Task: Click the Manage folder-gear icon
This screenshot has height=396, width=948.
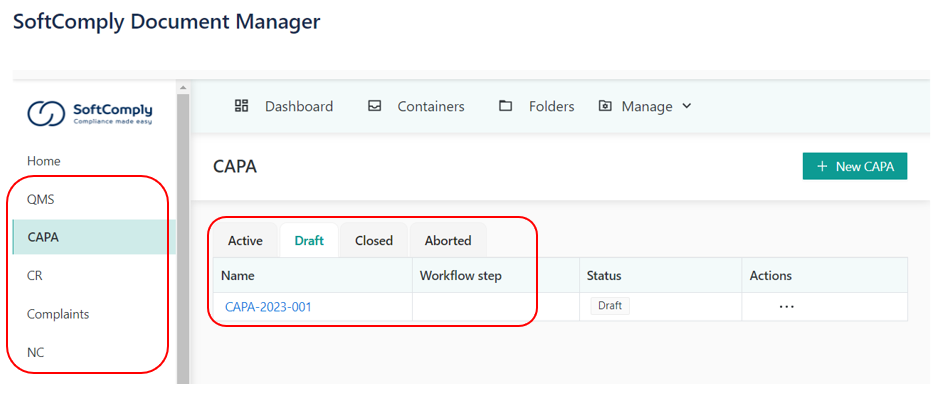Action: (x=605, y=106)
